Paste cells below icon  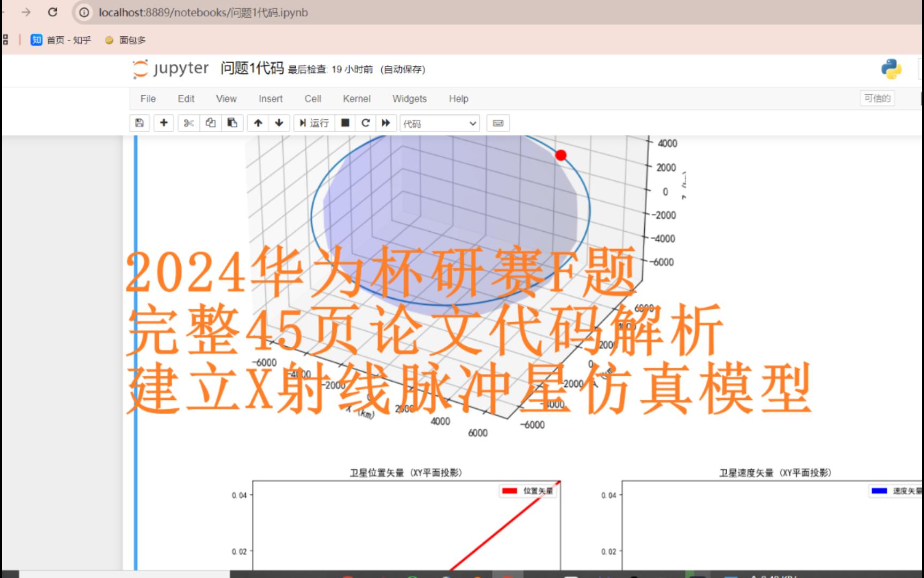tap(233, 123)
